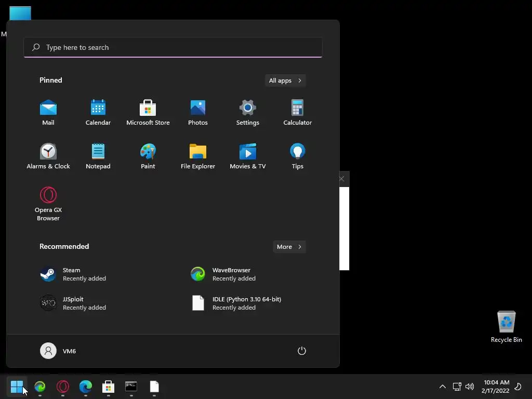Open Microsoft Store from pinned apps

pyautogui.click(x=148, y=113)
